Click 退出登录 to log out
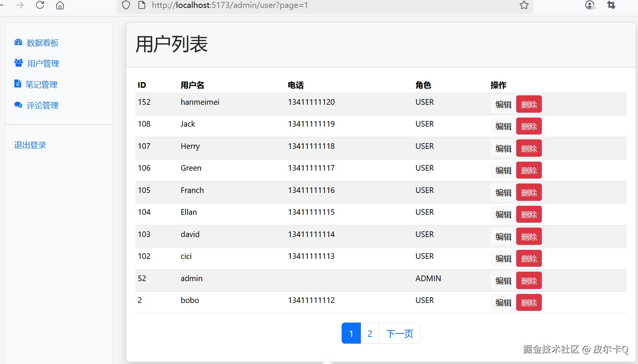Viewport: 638px width, 364px height. 30,145
